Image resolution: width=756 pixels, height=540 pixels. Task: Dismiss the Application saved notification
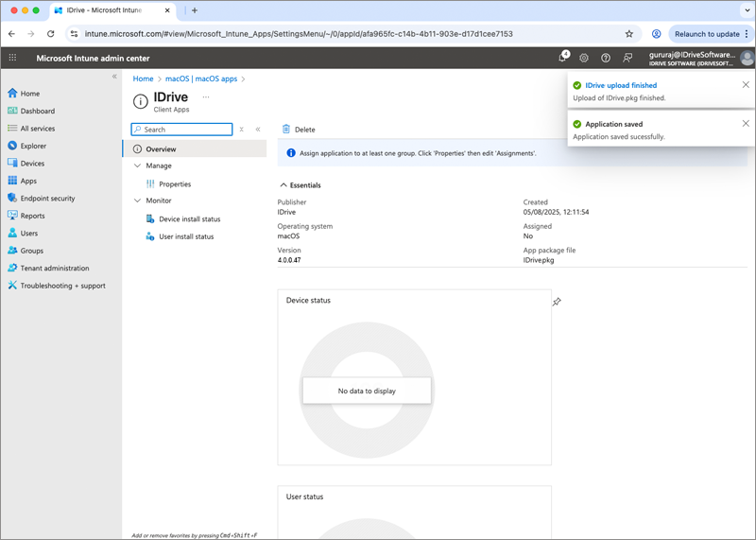[x=746, y=124]
